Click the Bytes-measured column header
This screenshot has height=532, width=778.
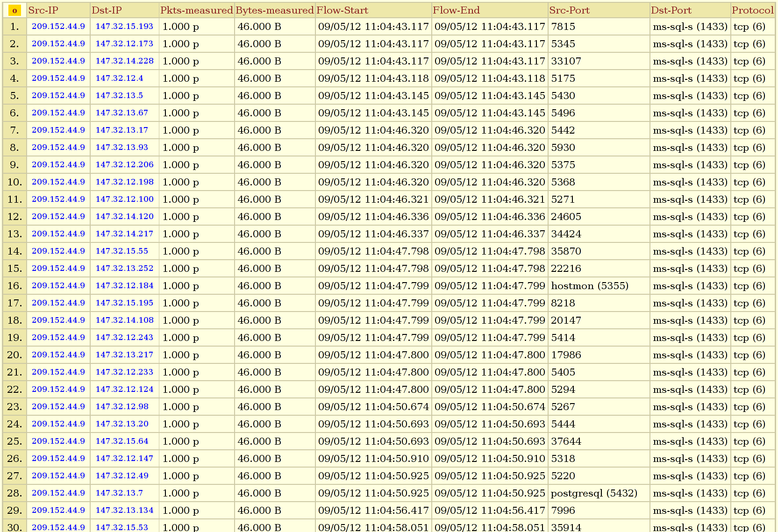coord(274,10)
